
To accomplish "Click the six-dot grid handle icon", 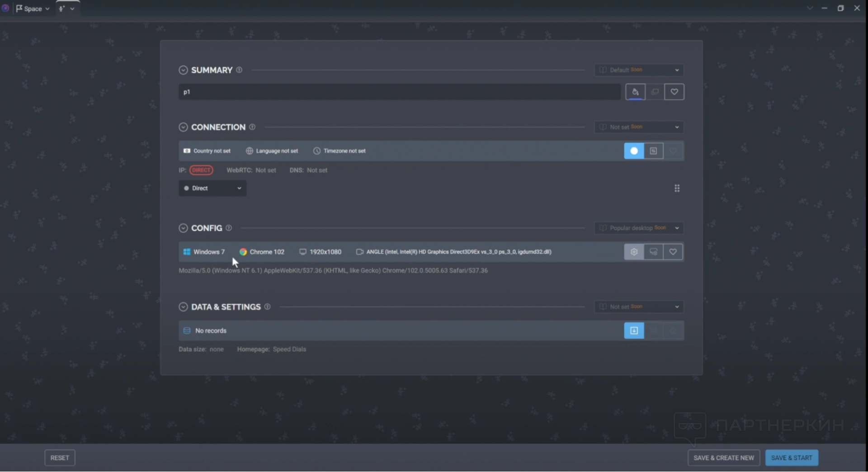I will coord(677,189).
